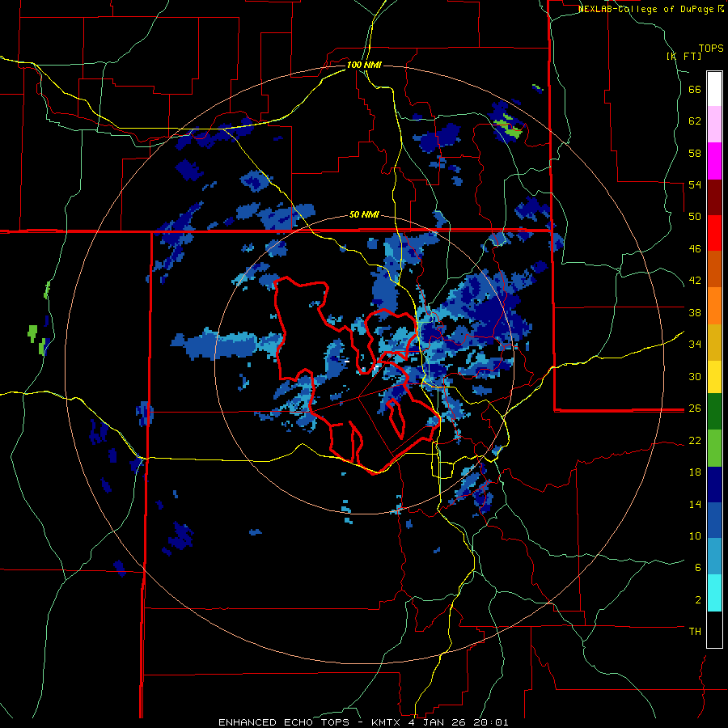Click the NEXLAB-College of DuPage header text
Image resolution: width=728 pixels, height=728 pixels.
(647, 9)
